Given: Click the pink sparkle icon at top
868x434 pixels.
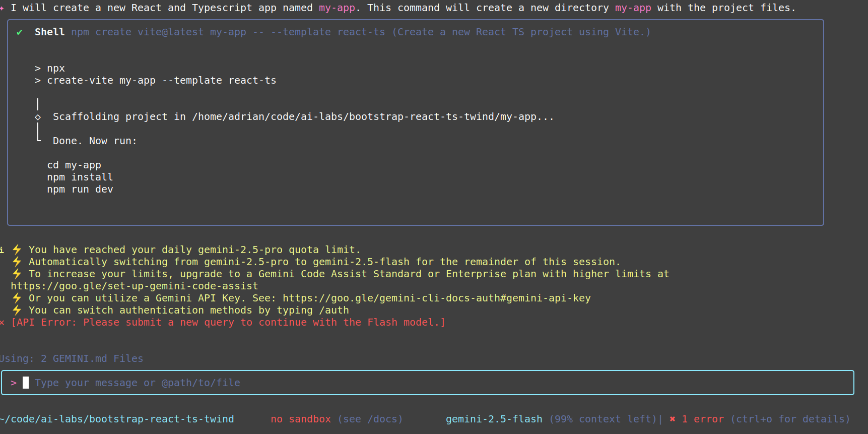Looking at the screenshot, I should coord(2,8).
